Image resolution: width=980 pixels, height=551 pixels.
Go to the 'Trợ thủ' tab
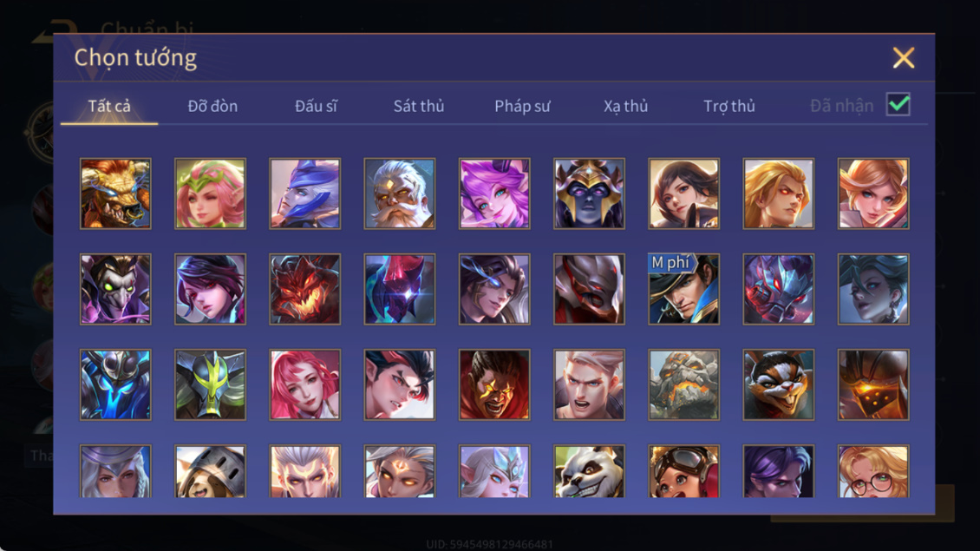tap(729, 106)
